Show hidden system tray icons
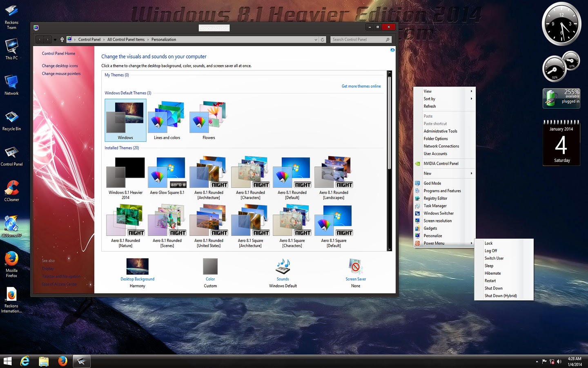The image size is (588, 368). pos(537,361)
